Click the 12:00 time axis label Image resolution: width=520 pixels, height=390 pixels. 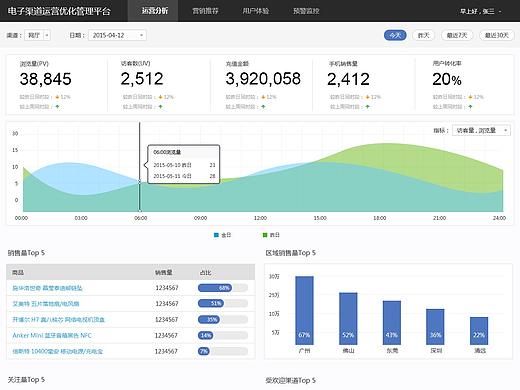260,218
